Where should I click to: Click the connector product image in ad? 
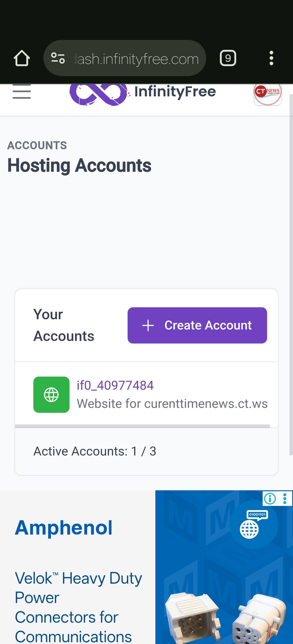point(225,617)
